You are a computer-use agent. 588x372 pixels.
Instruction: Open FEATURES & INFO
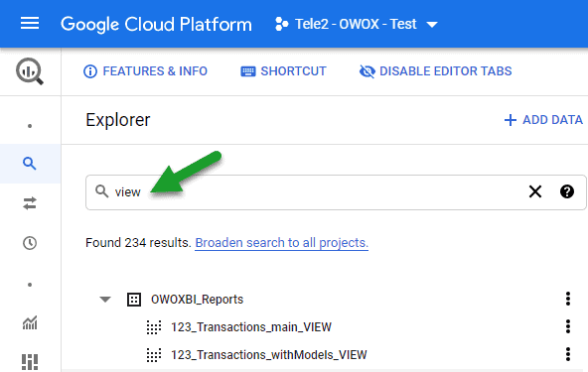145,71
